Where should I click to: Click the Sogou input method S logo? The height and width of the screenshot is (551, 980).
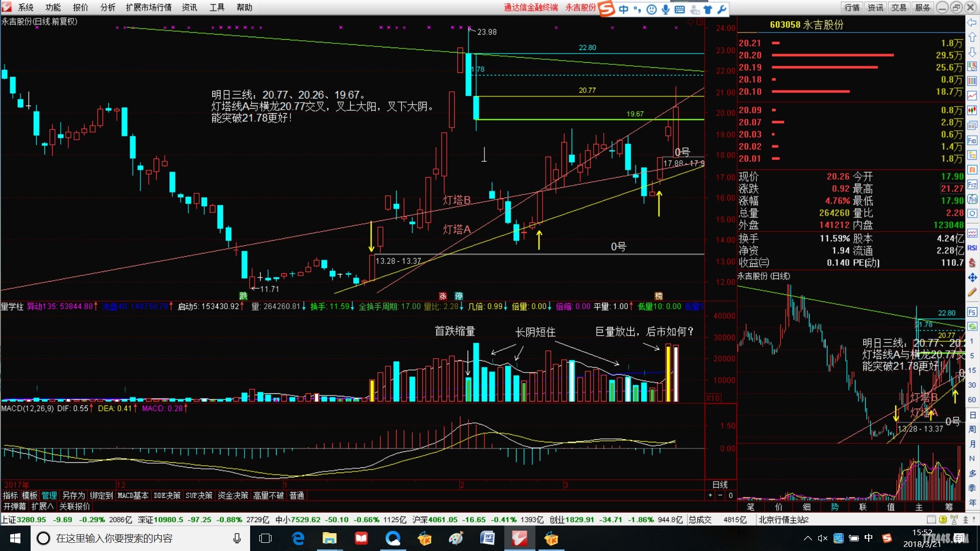pos(606,9)
